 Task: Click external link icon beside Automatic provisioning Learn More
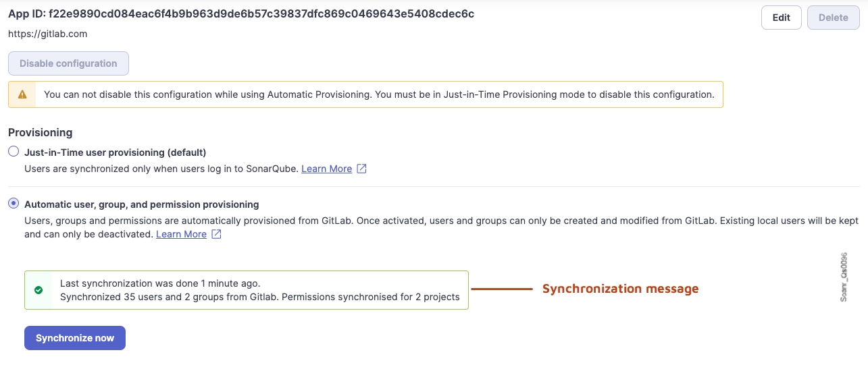[216, 234]
